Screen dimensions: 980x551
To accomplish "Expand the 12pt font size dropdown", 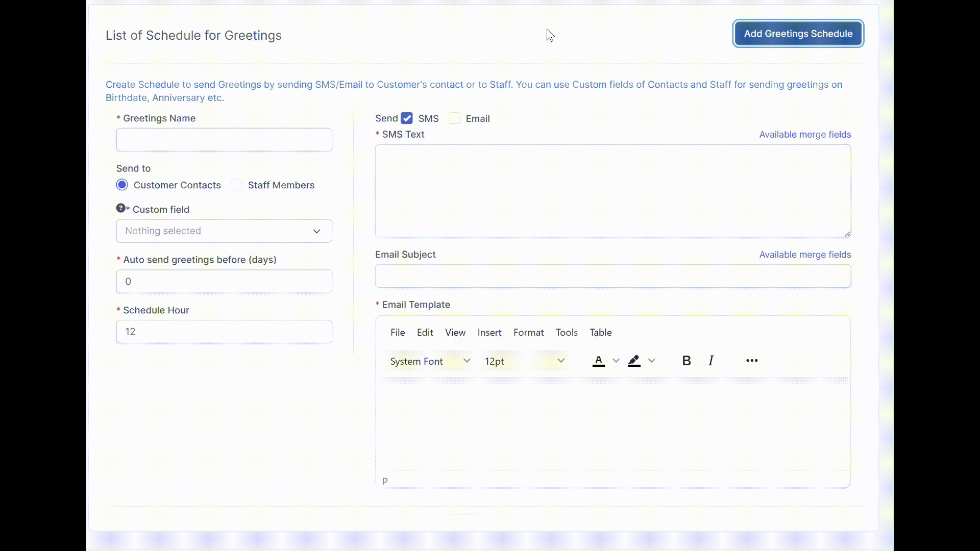I will 524,361.
